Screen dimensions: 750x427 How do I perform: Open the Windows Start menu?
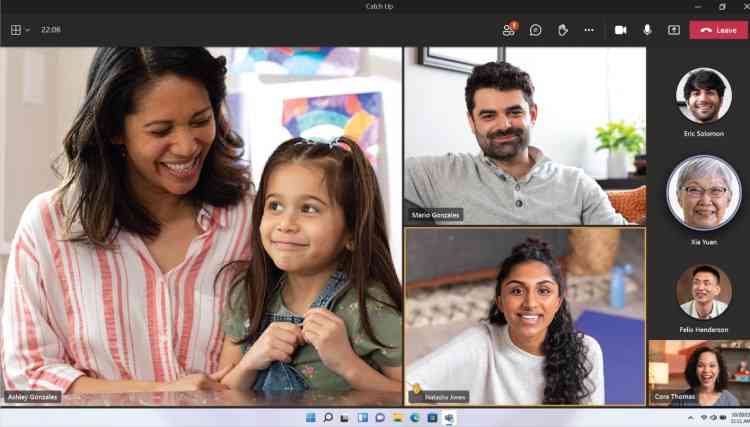tap(310, 418)
